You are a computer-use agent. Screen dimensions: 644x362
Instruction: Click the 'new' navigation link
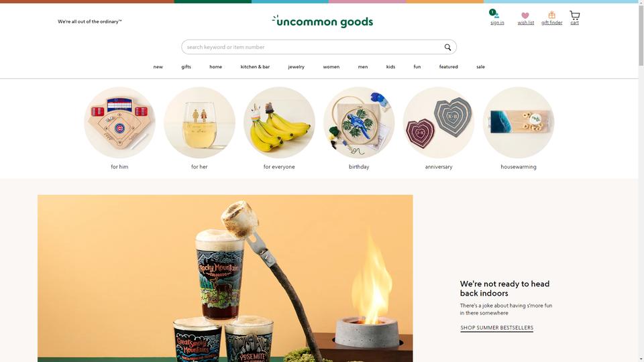coord(158,66)
